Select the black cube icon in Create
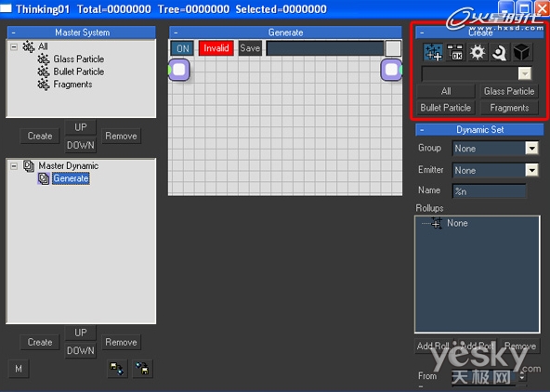 pyautogui.click(x=521, y=52)
